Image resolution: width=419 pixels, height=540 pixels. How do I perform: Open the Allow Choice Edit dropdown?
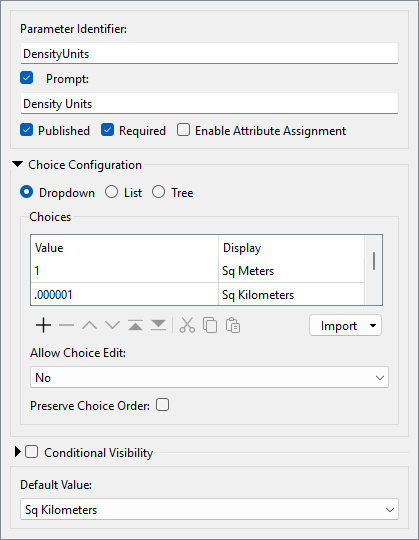click(209, 377)
